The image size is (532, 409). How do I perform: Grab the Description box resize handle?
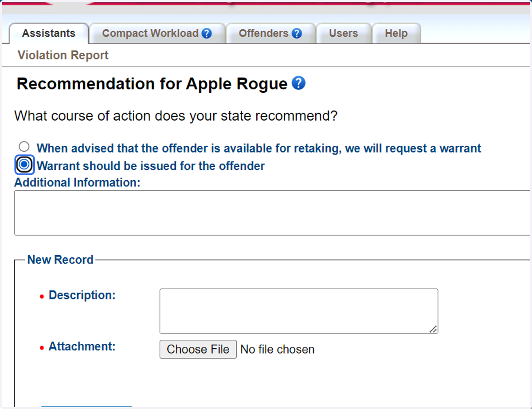(x=433, y=329)
